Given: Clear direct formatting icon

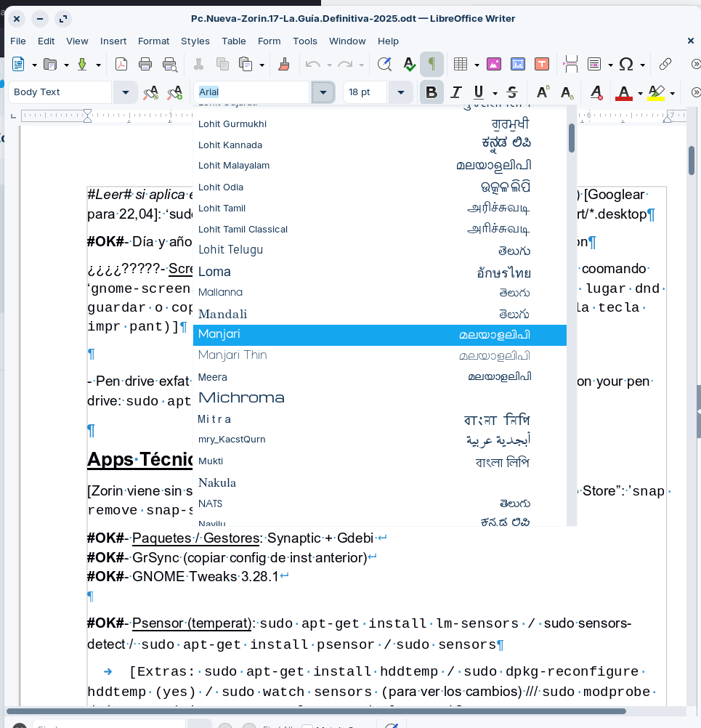Looking at the screenshot, I should [596, 92].
